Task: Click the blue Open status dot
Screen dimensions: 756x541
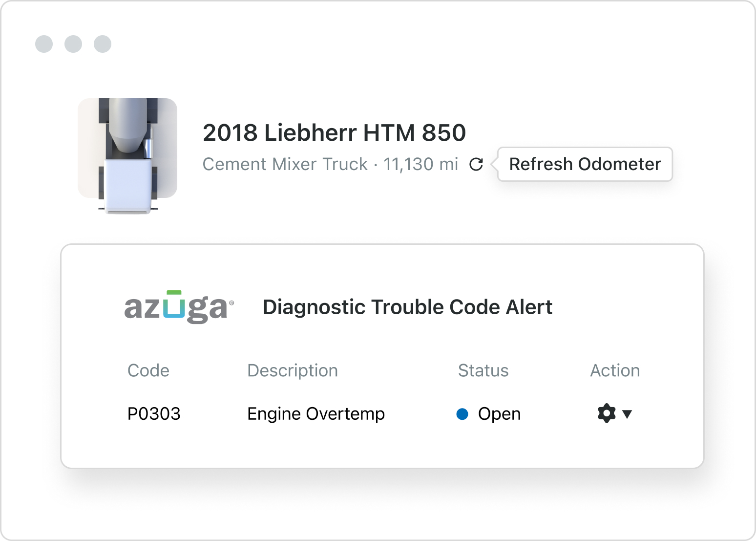Action: click(x=462, y=414)
